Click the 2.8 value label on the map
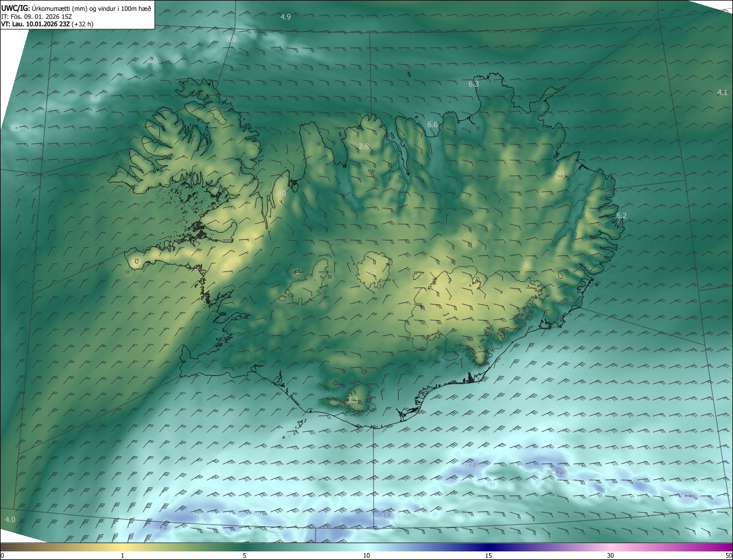The width and height of the screenshot is (733, 560). (364, 147)
